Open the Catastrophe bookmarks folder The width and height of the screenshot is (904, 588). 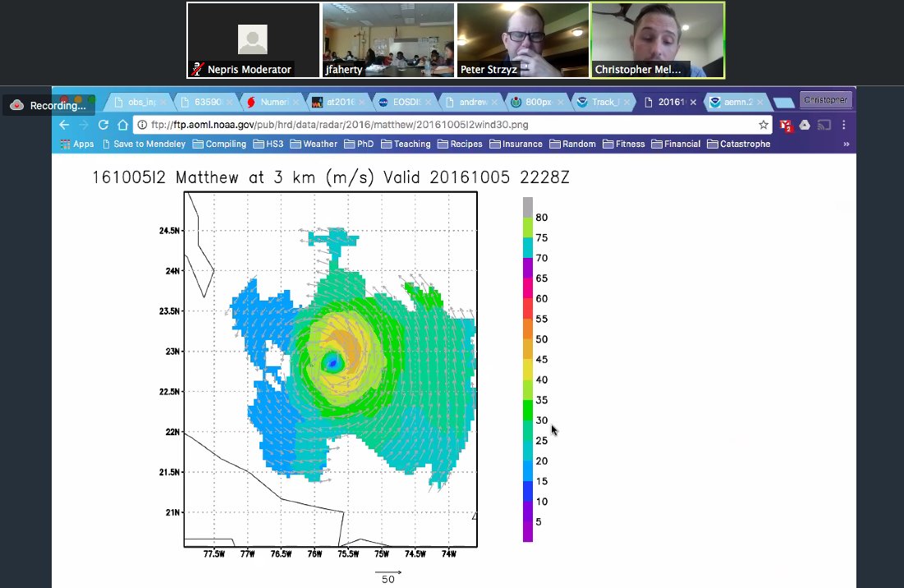pyautogui.click(x=738, y=144)
